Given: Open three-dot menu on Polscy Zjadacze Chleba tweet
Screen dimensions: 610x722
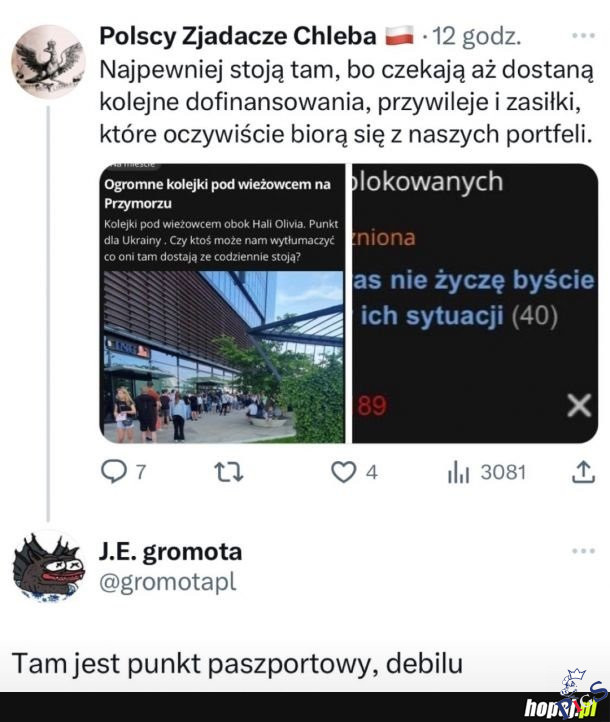Looking at the screenshot, I should [x=583, y=35].
